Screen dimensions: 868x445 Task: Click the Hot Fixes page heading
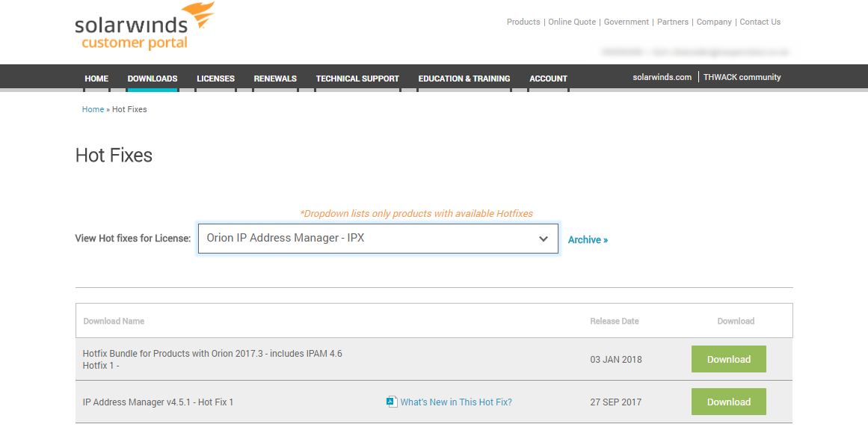pyautogui.click(x=114, y=155)
